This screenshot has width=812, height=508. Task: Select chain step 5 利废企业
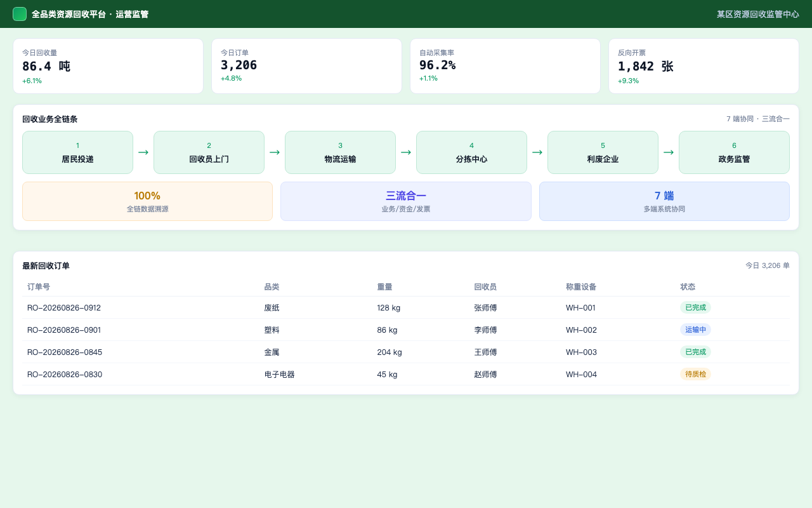point(603,152)
